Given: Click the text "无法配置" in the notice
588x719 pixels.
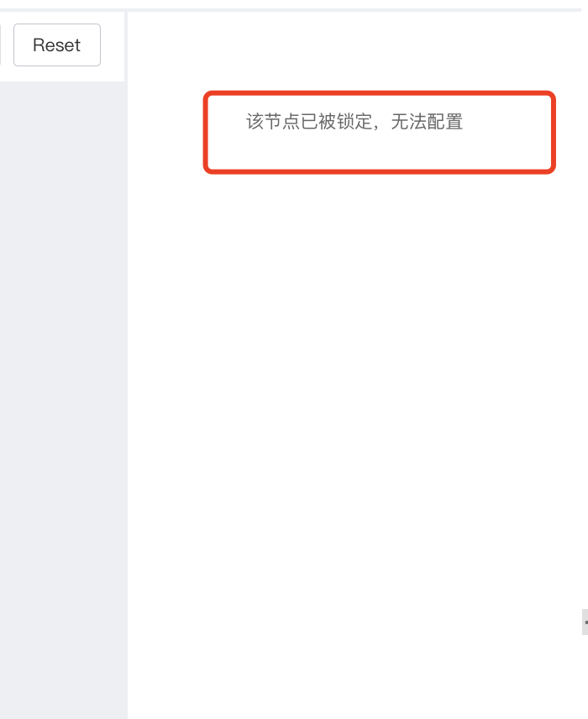Looking at the screenshot, I should coord(427,122).
